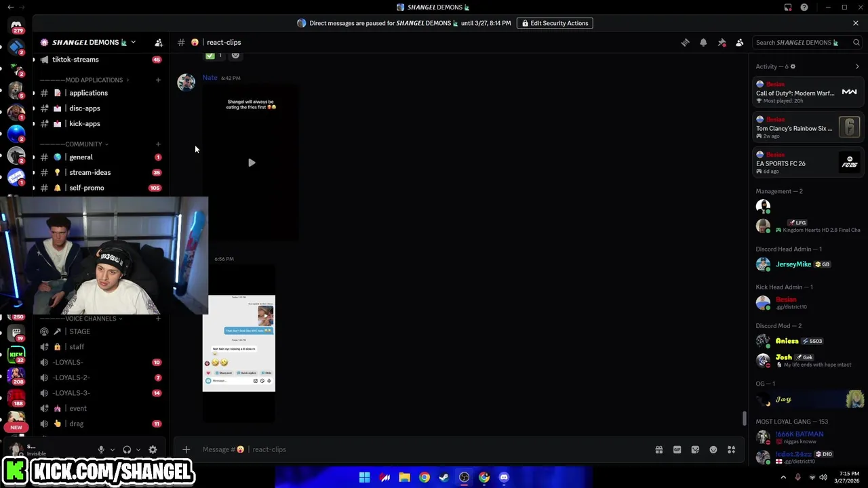
Task: Collapse the COMMUNITY category
Action: tap(74, 144)
